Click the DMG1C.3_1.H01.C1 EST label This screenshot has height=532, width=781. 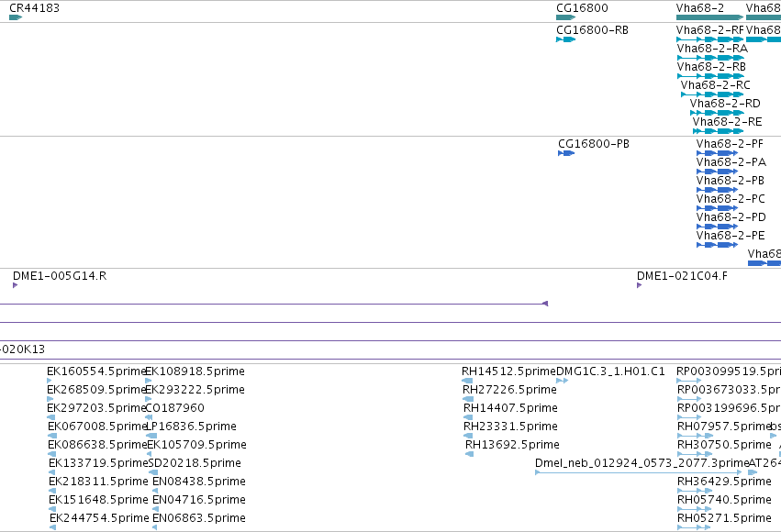tap(610, 371)
